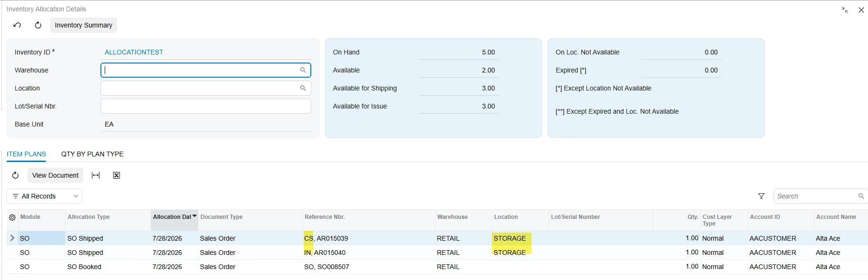Image resolution: width=868 pixels, height=280 pixels.
Task: Click the grid filter funnel icon
Action: coord(761,196)
